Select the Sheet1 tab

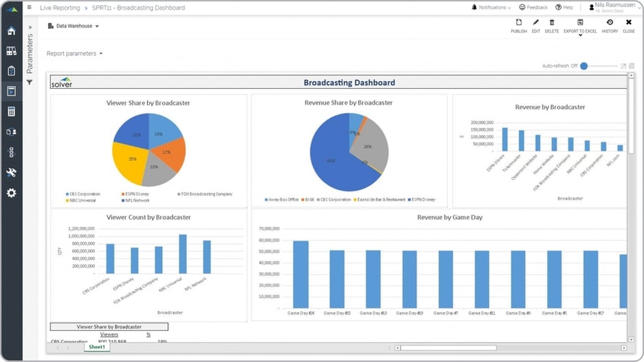tap(97, 347)
